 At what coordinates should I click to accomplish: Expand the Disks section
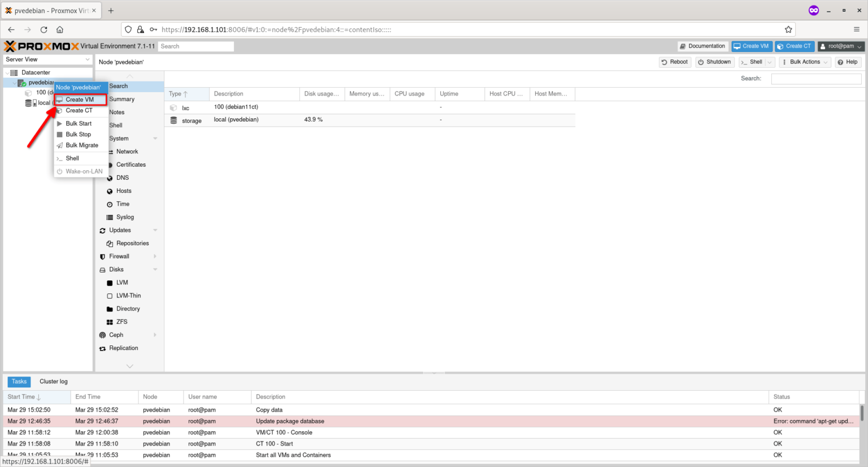coord(116,269)
